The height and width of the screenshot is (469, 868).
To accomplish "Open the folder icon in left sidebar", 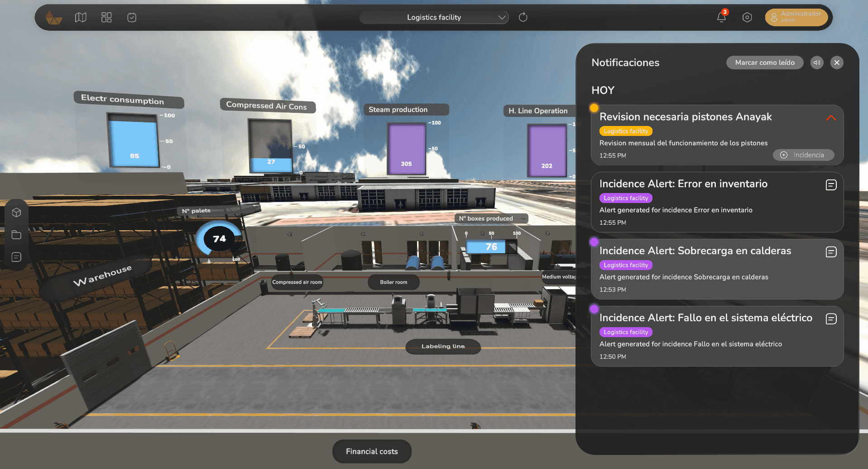I will click(16, 235).
